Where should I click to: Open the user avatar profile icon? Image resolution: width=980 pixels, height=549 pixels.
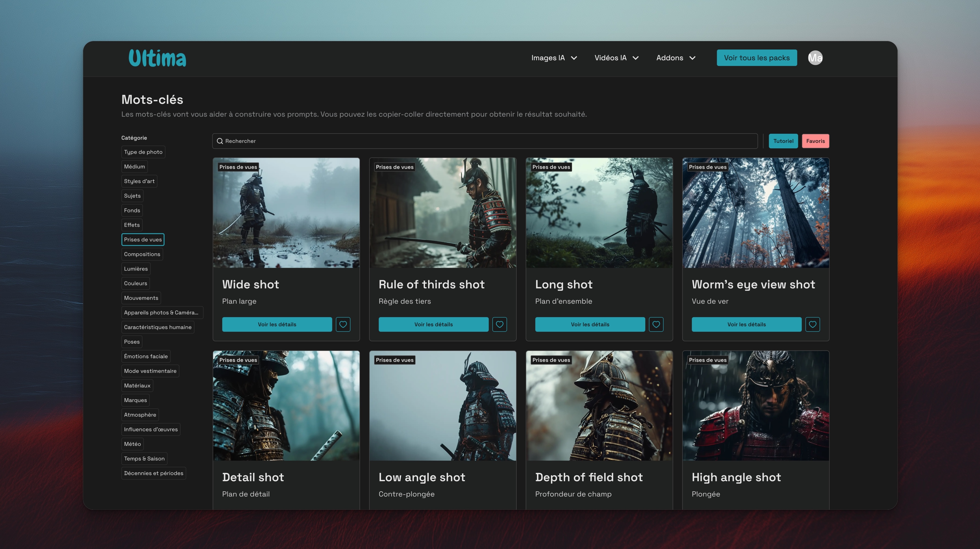click(x=815, y=58)
